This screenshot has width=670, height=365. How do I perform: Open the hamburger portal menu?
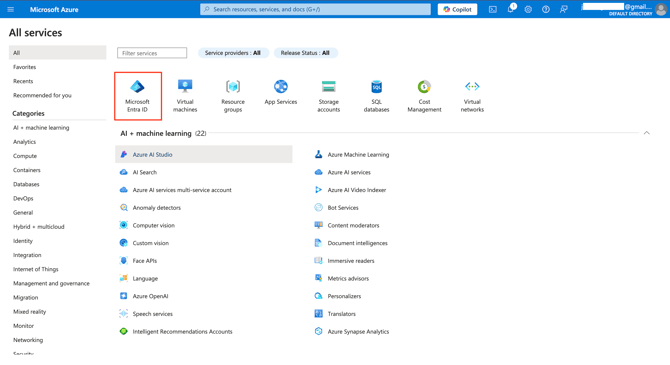(11, 9)
